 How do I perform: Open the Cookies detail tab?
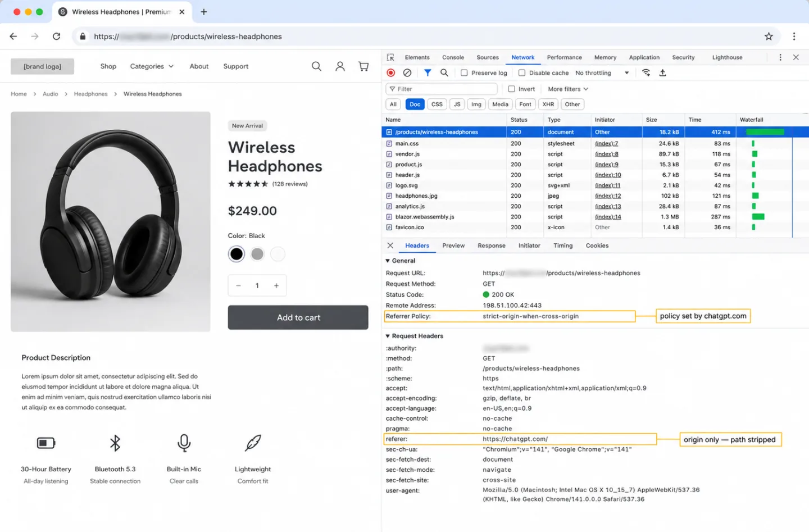click(x=597, y=245)
